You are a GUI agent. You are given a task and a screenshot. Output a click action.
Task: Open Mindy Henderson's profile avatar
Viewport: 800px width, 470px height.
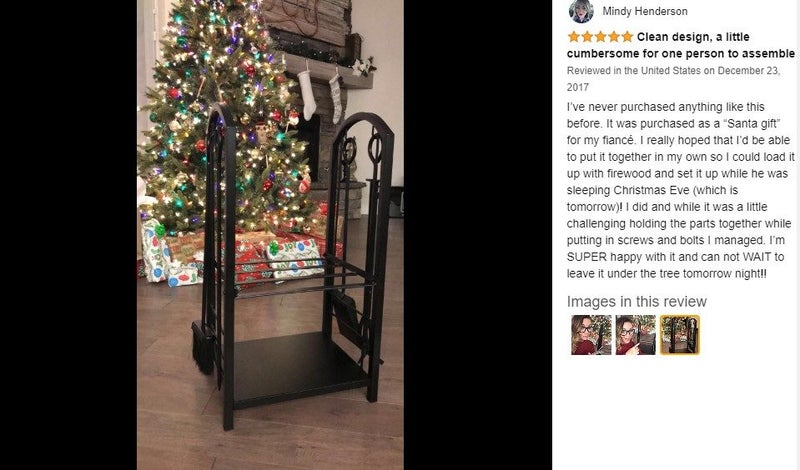click(x=581, y=11)
